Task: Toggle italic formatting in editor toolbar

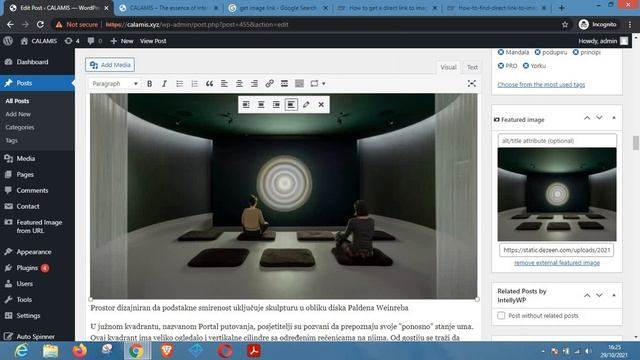Action: 164,84
